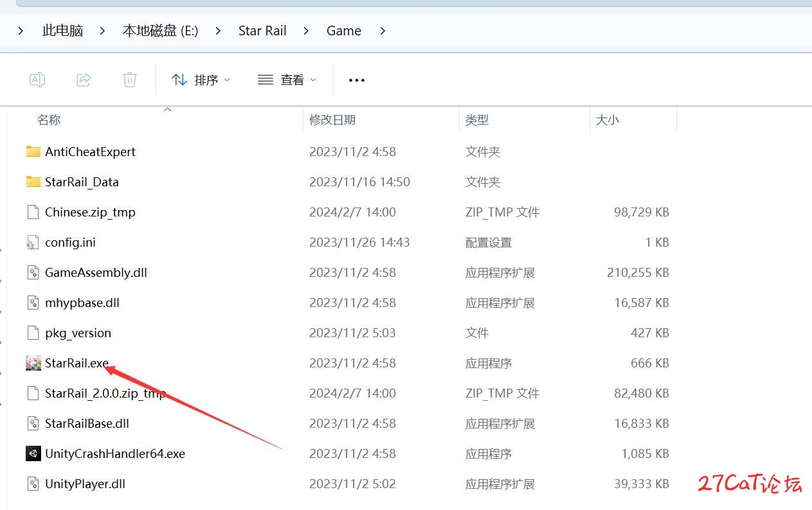Click the date 2023/11/2 5:03
This screenshot has height=510, width=812.
[x=352, y=333]
